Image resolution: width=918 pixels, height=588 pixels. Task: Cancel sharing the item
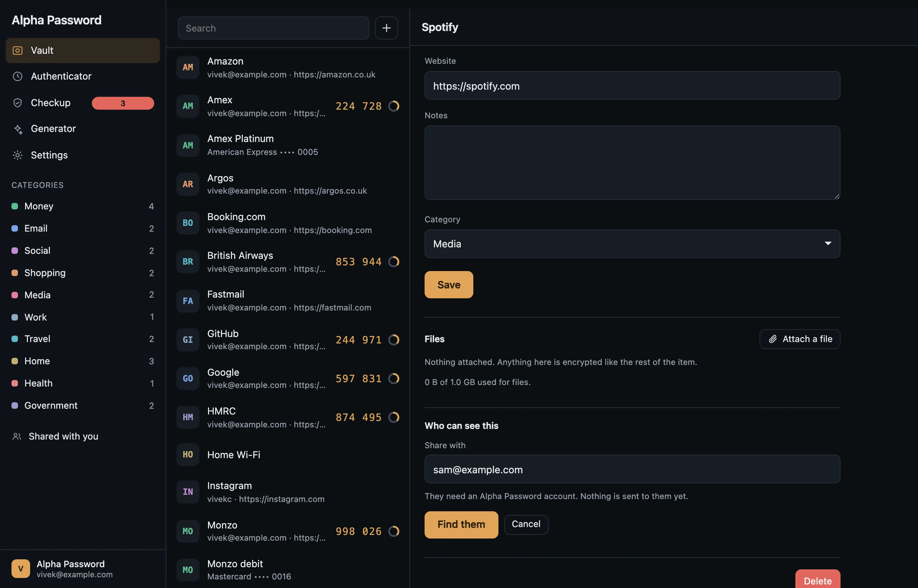coord(526,524)
